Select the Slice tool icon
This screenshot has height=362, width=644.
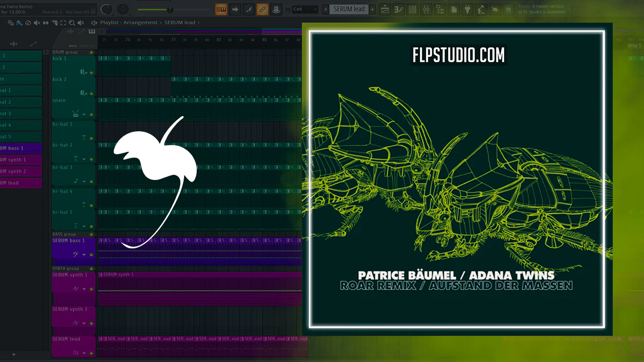tap(54, 23)
